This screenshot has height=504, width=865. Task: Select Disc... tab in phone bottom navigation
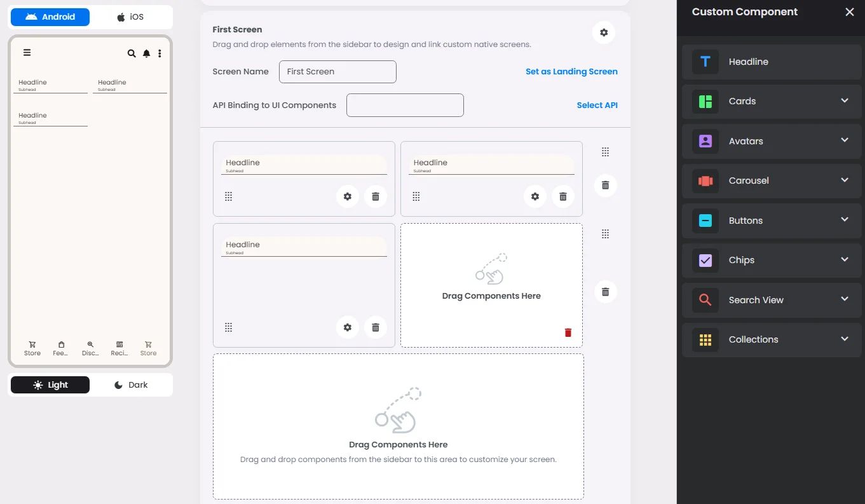[x=90, y=348]
